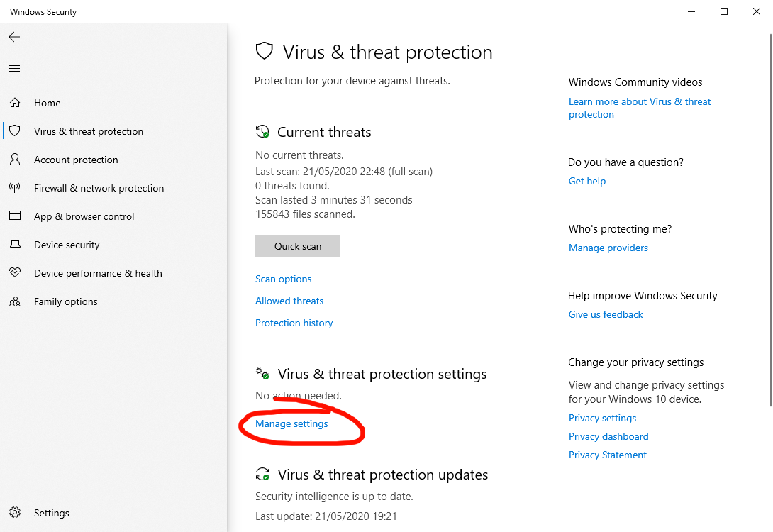
Task: Open the Get help link
Action: coord(587,181)
